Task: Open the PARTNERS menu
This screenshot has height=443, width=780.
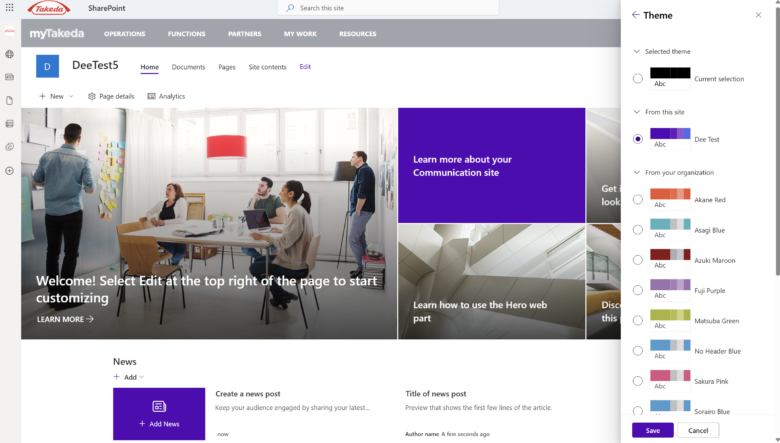Action: click(x=245, y=34)
